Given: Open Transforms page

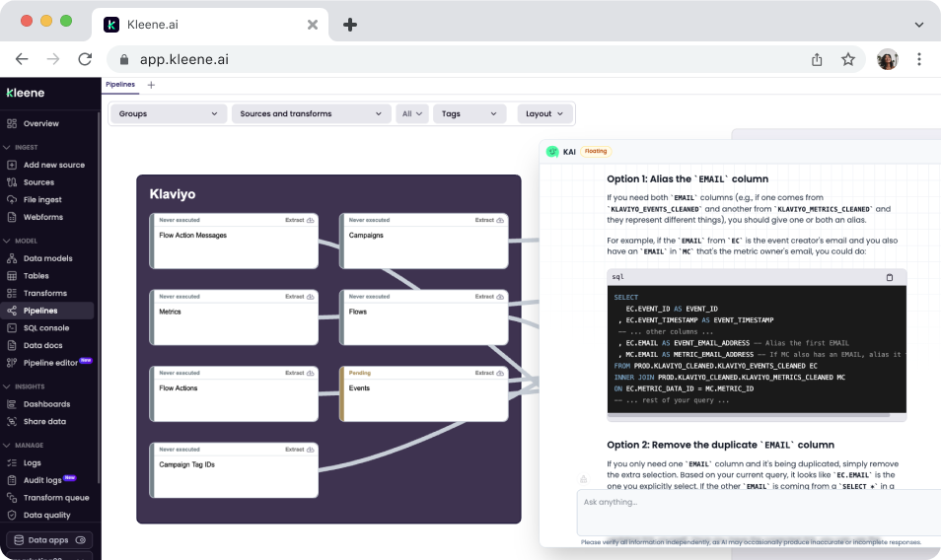Looking at the screenshot, I should coord(45,293).
